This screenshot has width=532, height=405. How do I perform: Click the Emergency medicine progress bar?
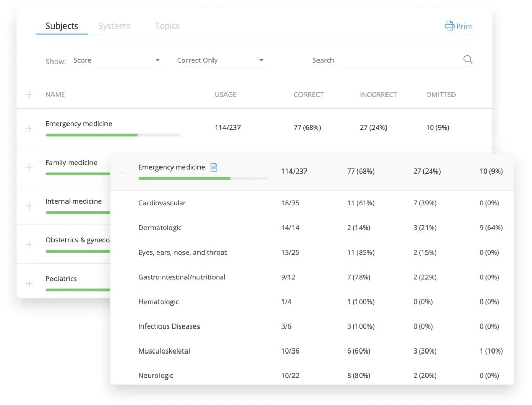113,135
